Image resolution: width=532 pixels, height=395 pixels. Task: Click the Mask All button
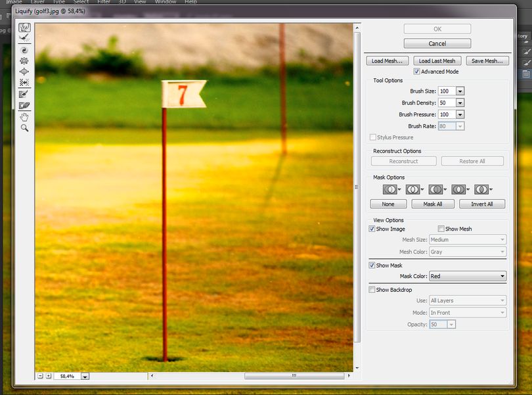coord(433,204)
